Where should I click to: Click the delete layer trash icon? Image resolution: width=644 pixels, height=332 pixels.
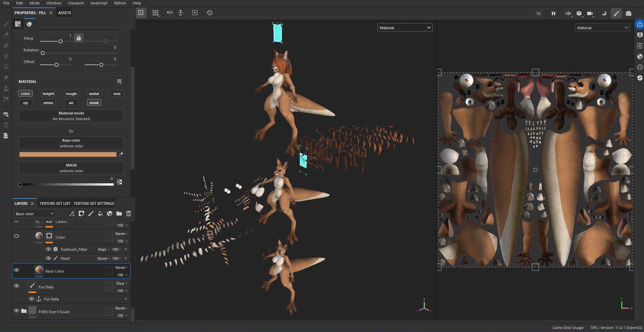tap(128, 214)
